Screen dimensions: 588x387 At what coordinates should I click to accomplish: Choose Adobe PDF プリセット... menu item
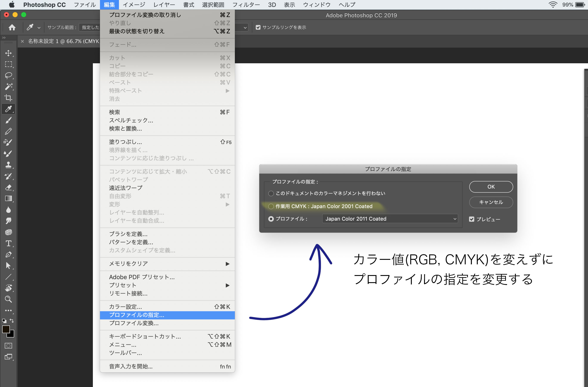[x=167, y=277]
